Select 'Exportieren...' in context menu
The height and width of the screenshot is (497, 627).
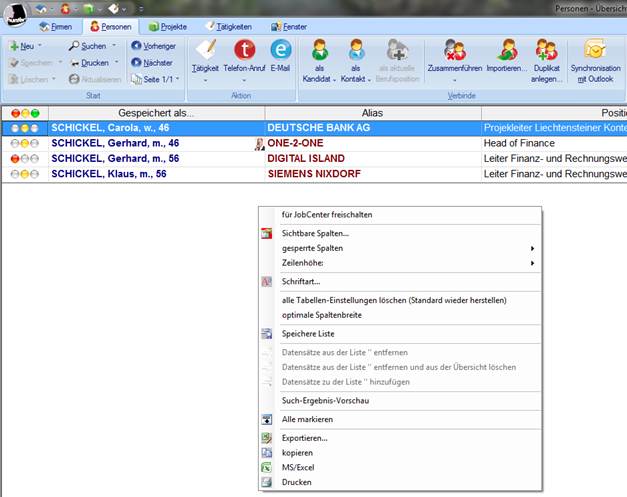click(304, 438)
